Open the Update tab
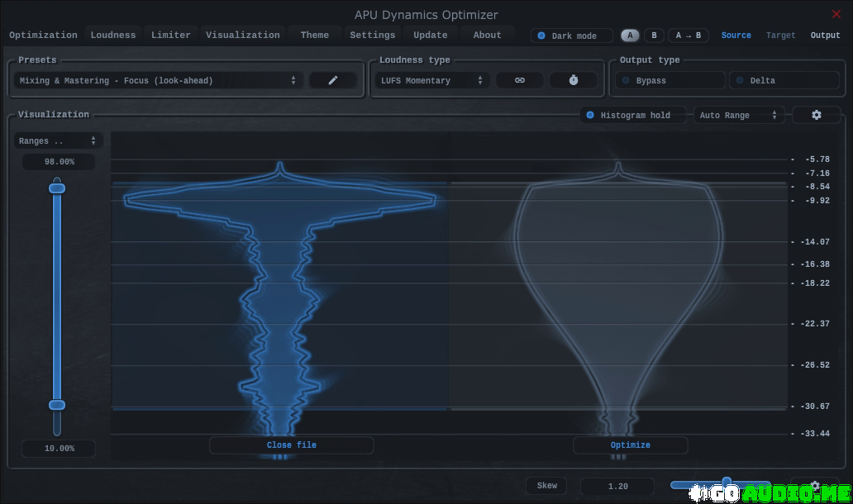 point(431,35)
